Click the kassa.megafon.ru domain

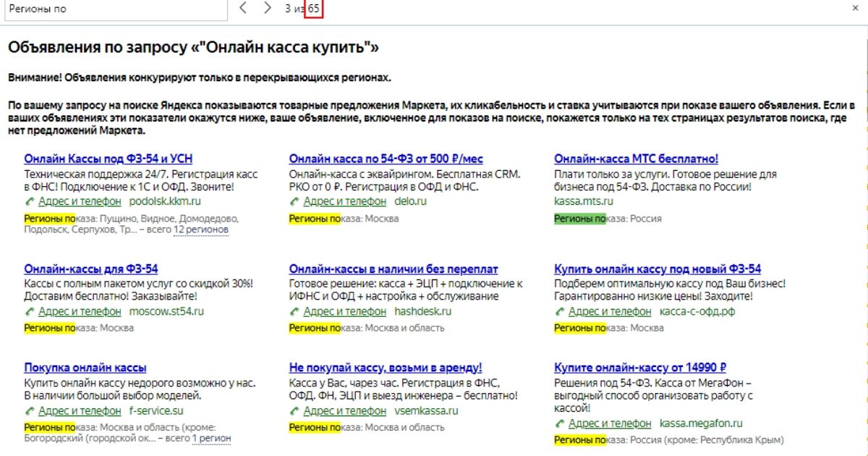point(701,423)
